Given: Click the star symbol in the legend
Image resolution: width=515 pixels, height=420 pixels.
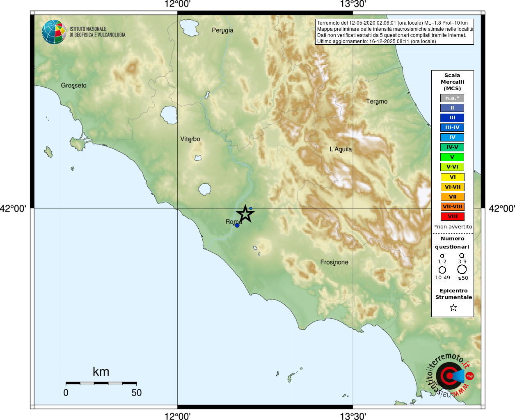Looking at the screenshot, I should point(453,308).
